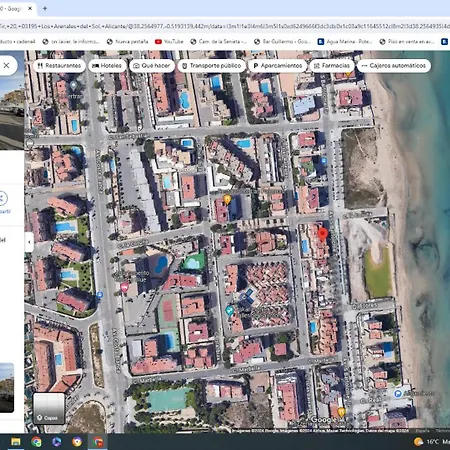450x450 pixels.
Task: Click the Chrome address bar URL
Action: (225, 26)
